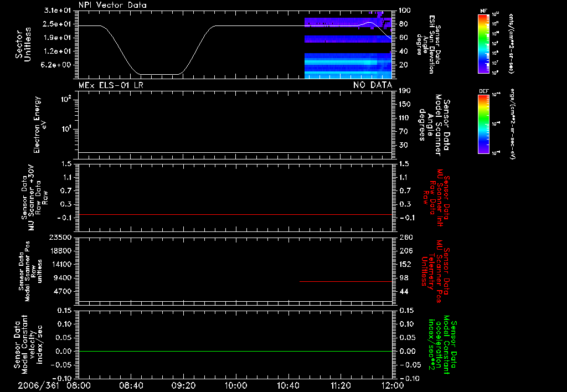Click the 08:00 time axis label
This screenshot has width=567, height=392.
(x=78, y=385)
